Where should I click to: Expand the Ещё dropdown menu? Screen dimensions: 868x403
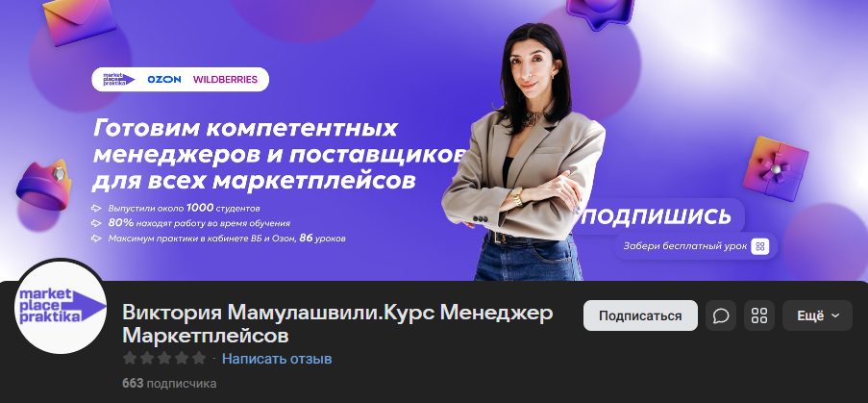(817, 315)
